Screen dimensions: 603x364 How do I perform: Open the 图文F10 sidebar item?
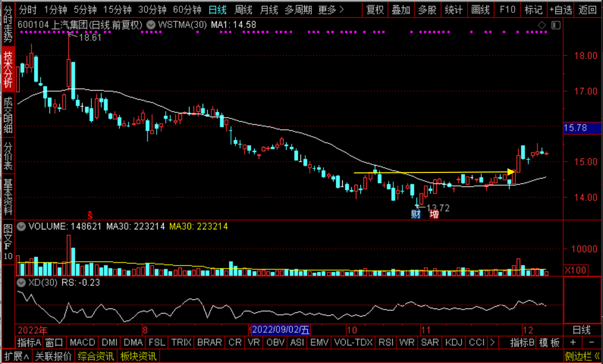[x=8, y=243]
